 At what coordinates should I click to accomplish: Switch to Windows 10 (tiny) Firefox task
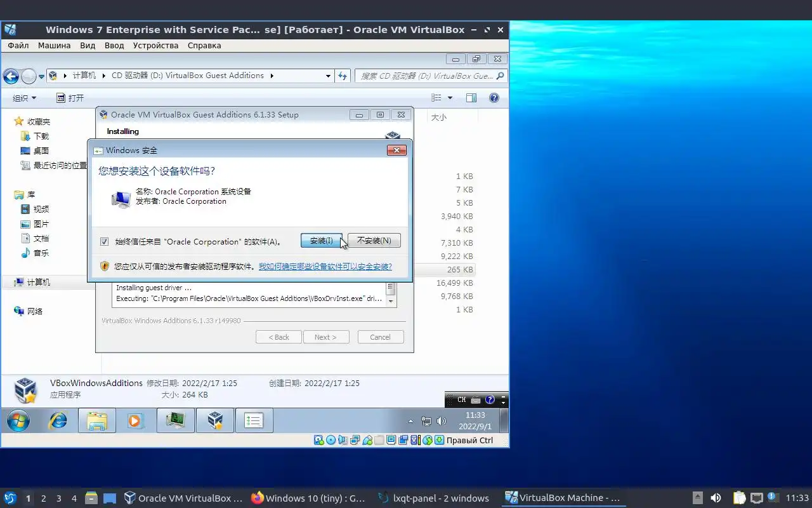click(x=308, y=498)
